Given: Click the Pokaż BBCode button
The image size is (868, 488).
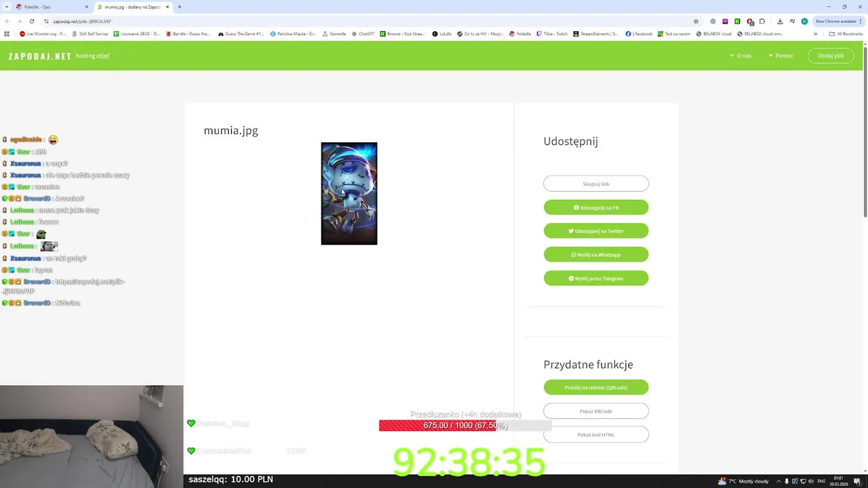Looking at the screenshot, I should pyautogui.click(x=596, y=411).
